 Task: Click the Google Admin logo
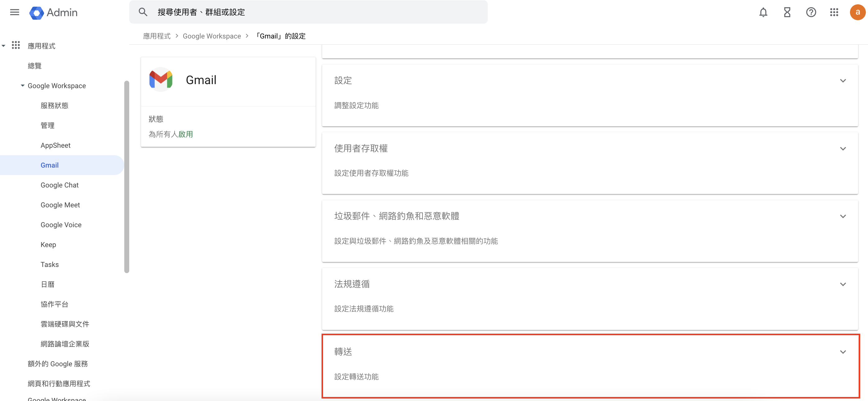click(53, 12)
